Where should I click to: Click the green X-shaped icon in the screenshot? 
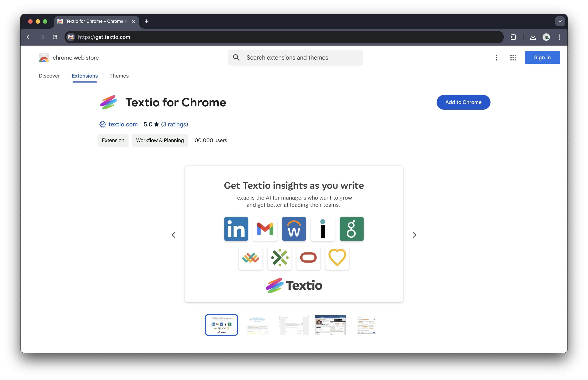point(279,258)
